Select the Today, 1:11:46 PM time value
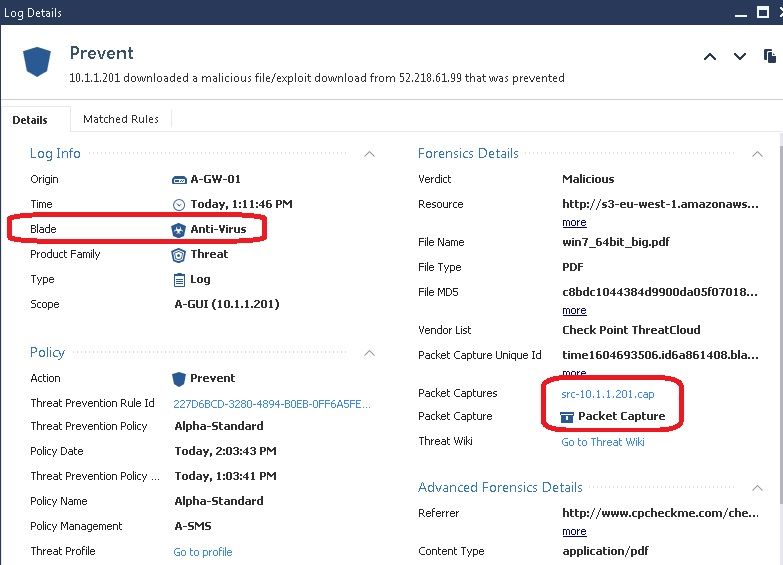The width and height of the screenshot is (783, 565). click(x=241, y=204)
